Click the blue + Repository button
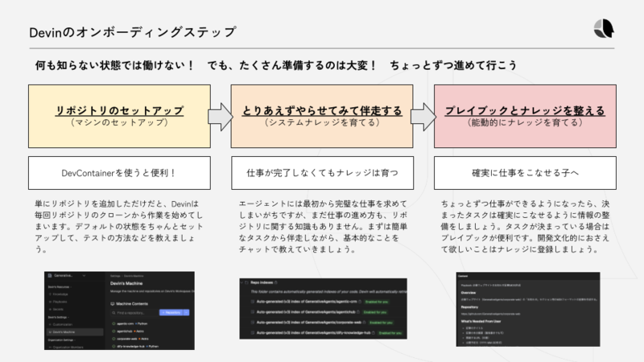Image resolution: width=644 pixels, height=362 pixels. (x=171, y=312)
